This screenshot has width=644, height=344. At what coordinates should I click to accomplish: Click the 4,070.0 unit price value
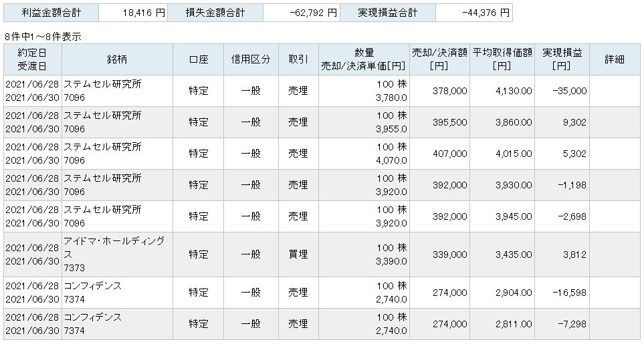pos(391,161)
